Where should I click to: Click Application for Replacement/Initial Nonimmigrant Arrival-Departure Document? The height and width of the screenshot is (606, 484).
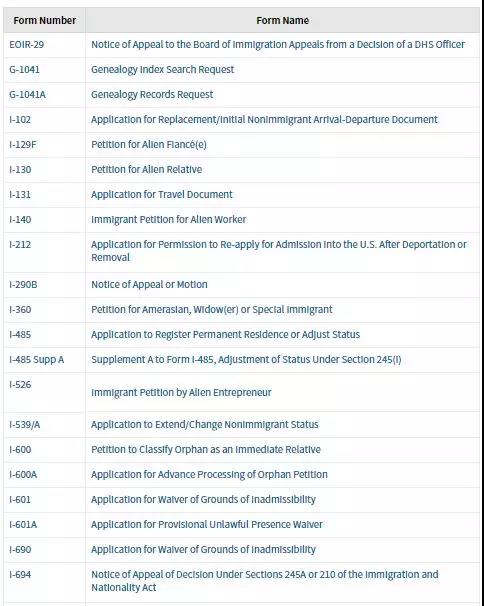point(264,119)
